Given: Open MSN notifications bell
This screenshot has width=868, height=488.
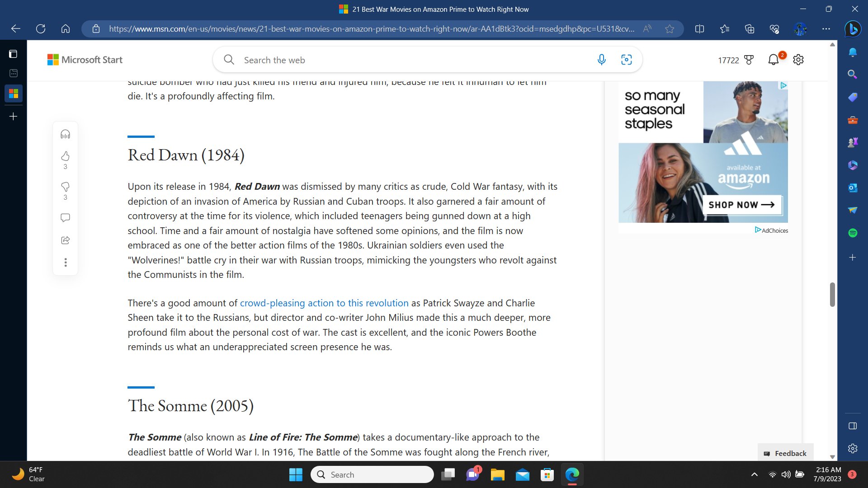Looking at the screenshot, I should (x=773, y=60).
